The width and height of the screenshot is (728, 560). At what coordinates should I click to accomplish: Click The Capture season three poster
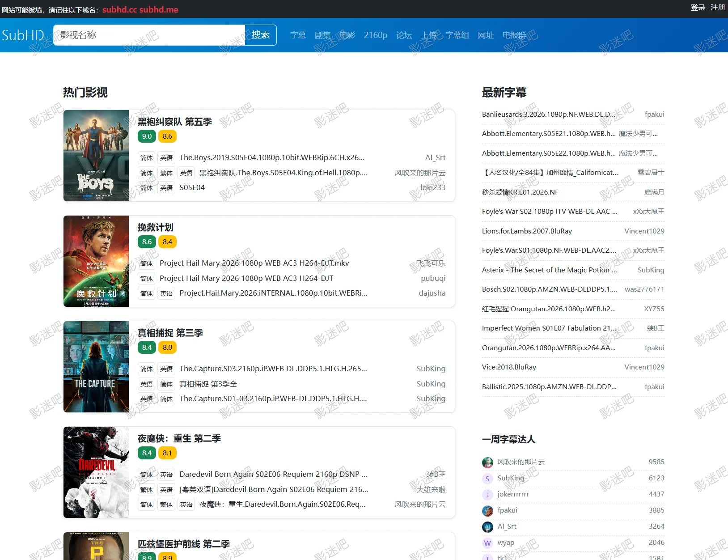96,367
